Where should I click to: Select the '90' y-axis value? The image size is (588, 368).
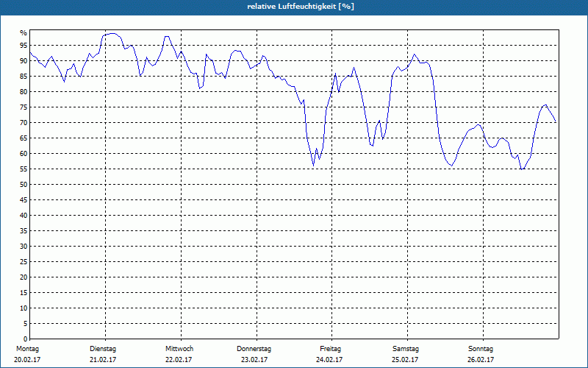[x=24, y=61]
